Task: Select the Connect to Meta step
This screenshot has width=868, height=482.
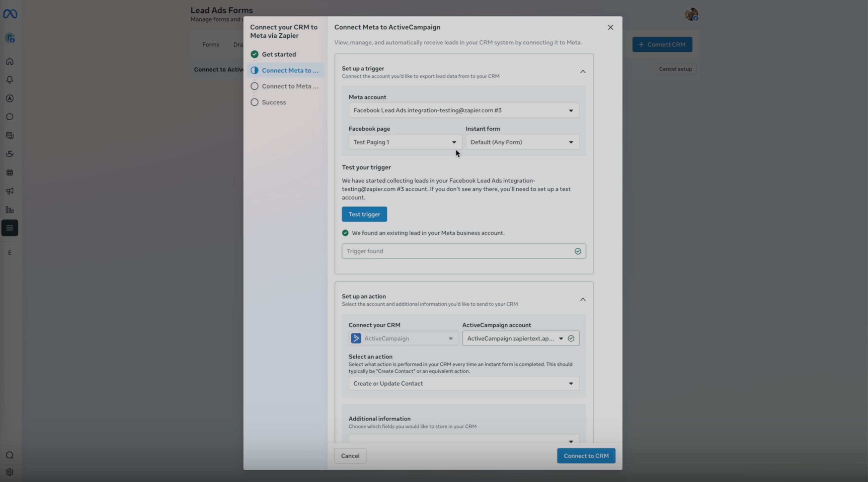Action: [285, 86]
